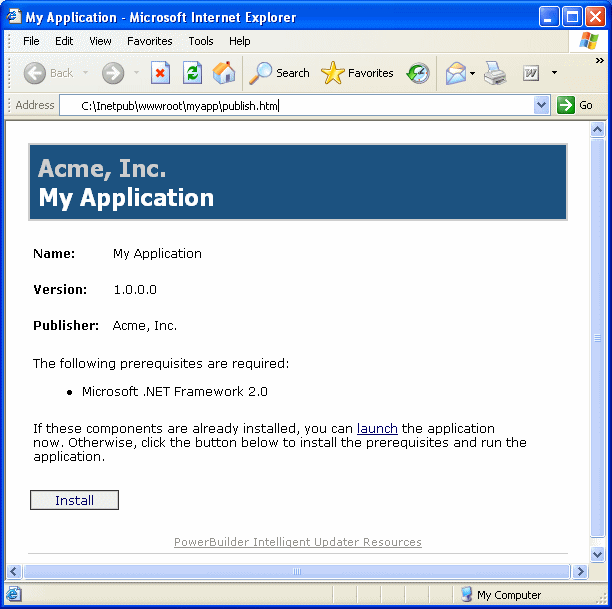
Task: Expand the Forward history dropdown arrow
Action: [136, 73]
